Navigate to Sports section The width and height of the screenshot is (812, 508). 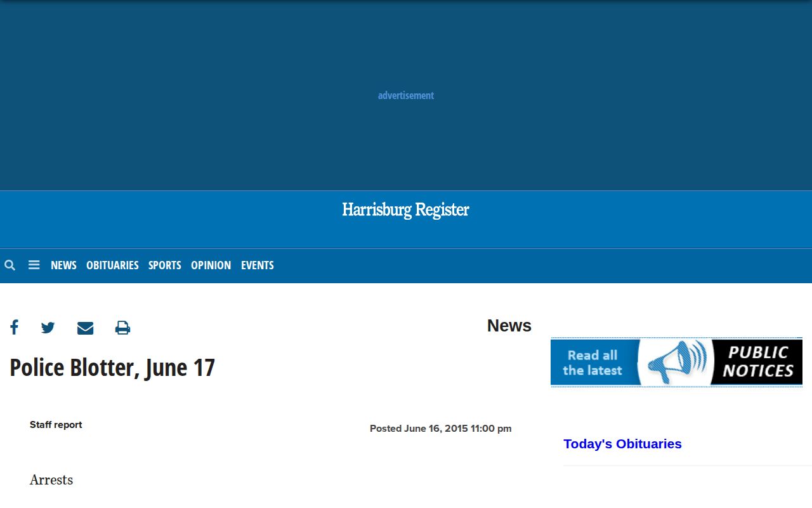(x=165, y=265)
